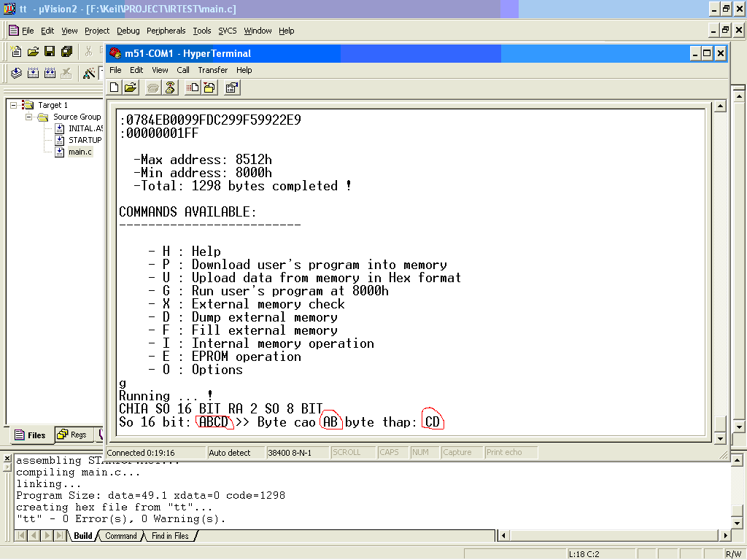Save the current file in µVision

tap(50, 52)
